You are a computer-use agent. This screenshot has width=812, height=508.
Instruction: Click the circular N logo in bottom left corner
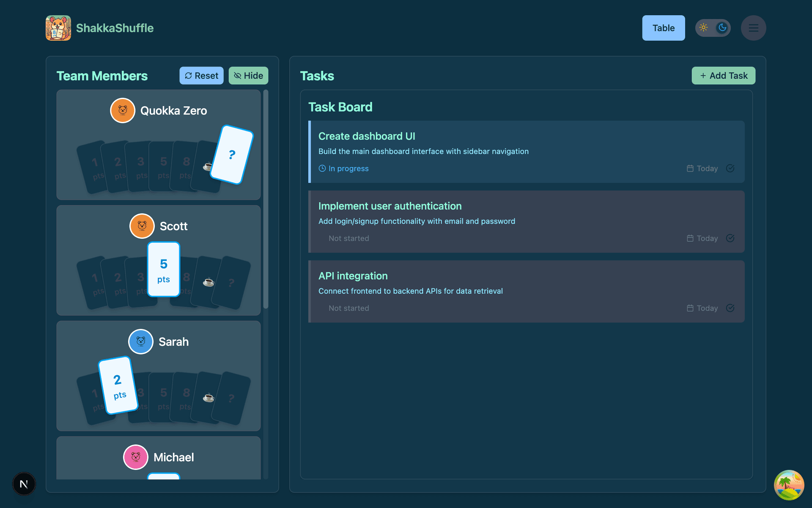coord(24,484)
